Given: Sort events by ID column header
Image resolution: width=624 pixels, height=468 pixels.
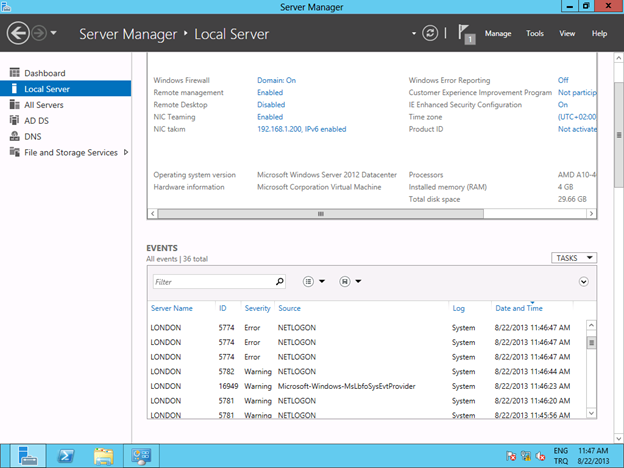Looking at the screenshot, I should point(222,308).
